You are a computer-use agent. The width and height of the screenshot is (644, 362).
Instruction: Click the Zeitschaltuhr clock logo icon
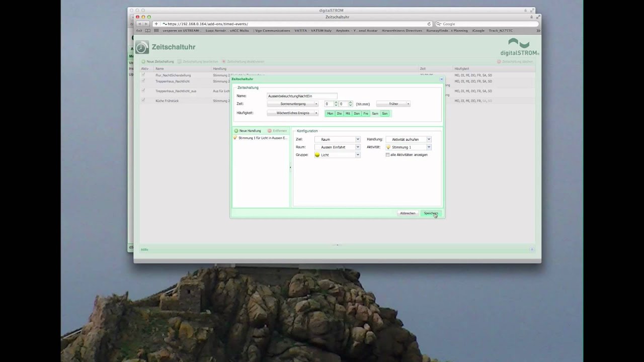pos(142,47)
